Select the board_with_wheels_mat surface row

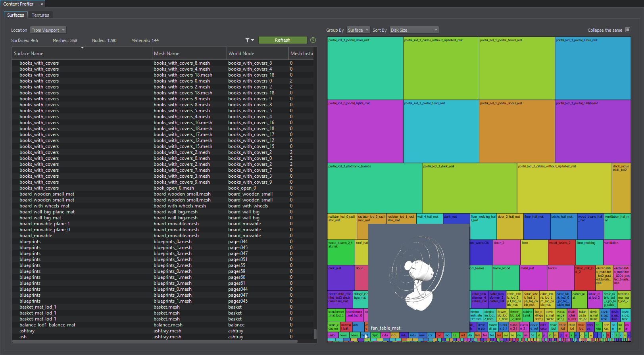point(44,206)
